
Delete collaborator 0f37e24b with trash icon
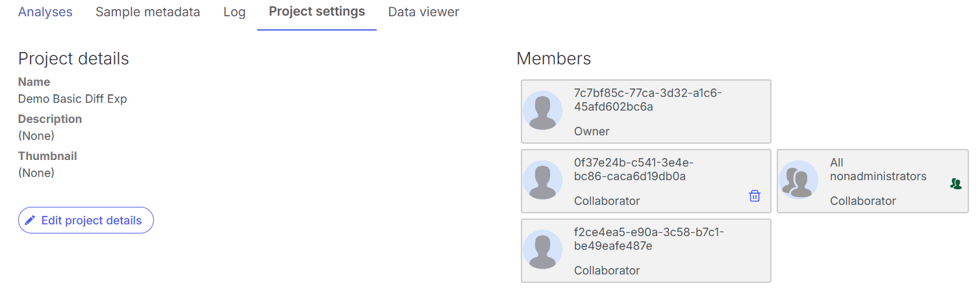coord(755,196)
